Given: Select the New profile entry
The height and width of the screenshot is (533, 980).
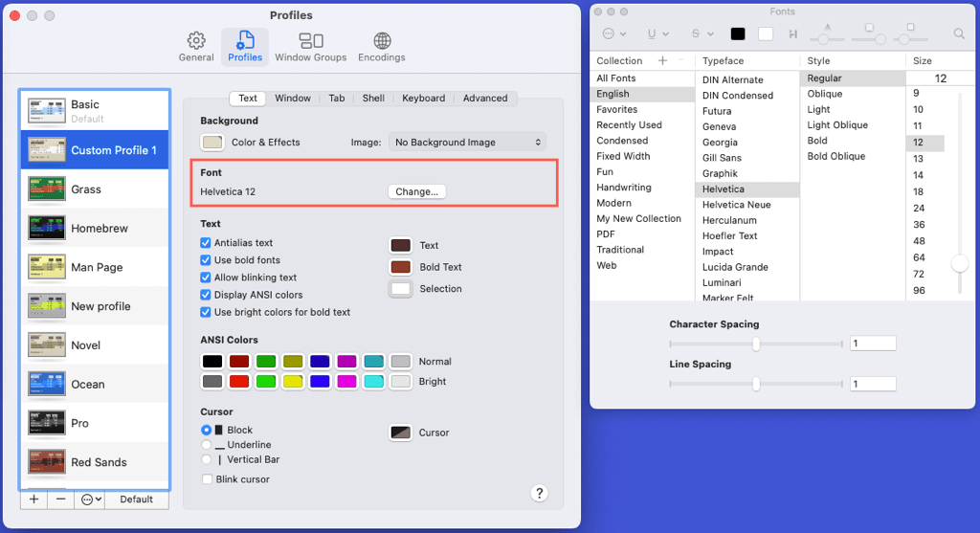Looking at the screenshot, I should (95, 306).
